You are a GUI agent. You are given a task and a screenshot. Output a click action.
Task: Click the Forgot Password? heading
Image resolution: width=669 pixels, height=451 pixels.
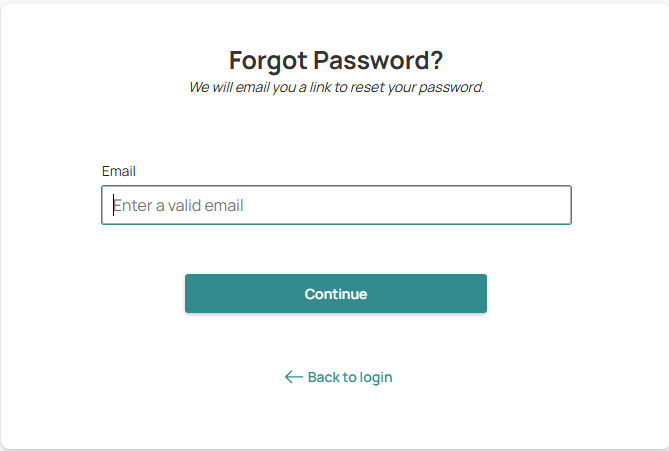pos(336,60)
